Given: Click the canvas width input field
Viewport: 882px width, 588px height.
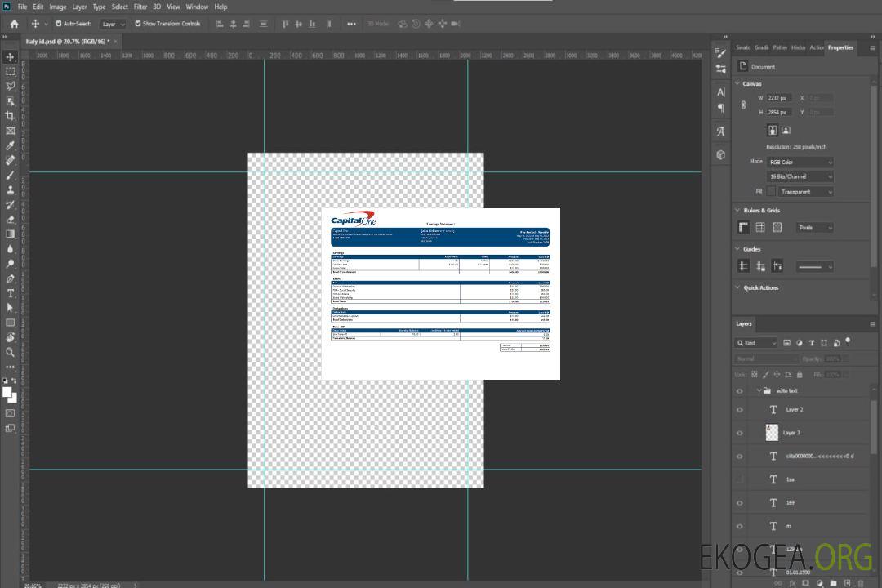Looking at the screenshot, I should point(778,98).
